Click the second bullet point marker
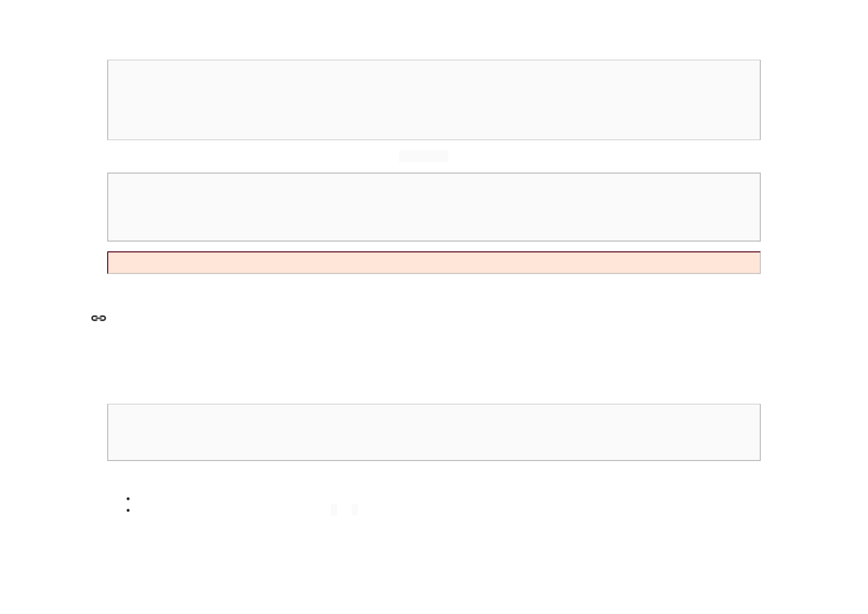 (x=128, y=510)
